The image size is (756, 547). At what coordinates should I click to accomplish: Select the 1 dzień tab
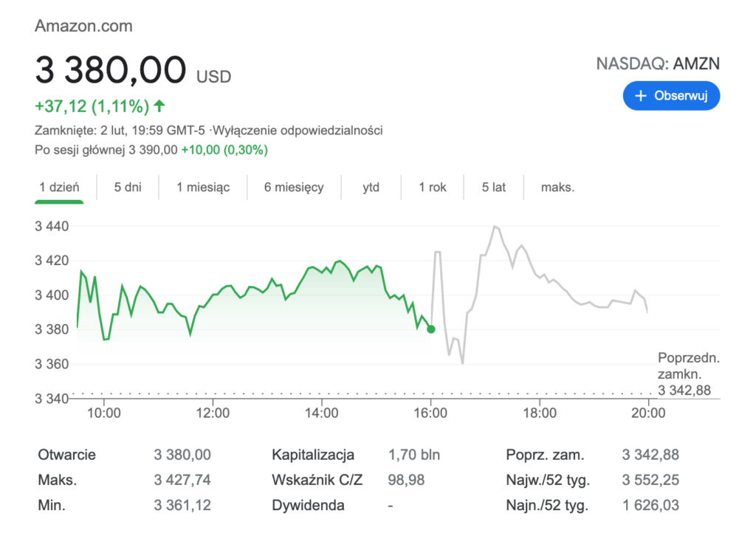click(x=59, y=187)
